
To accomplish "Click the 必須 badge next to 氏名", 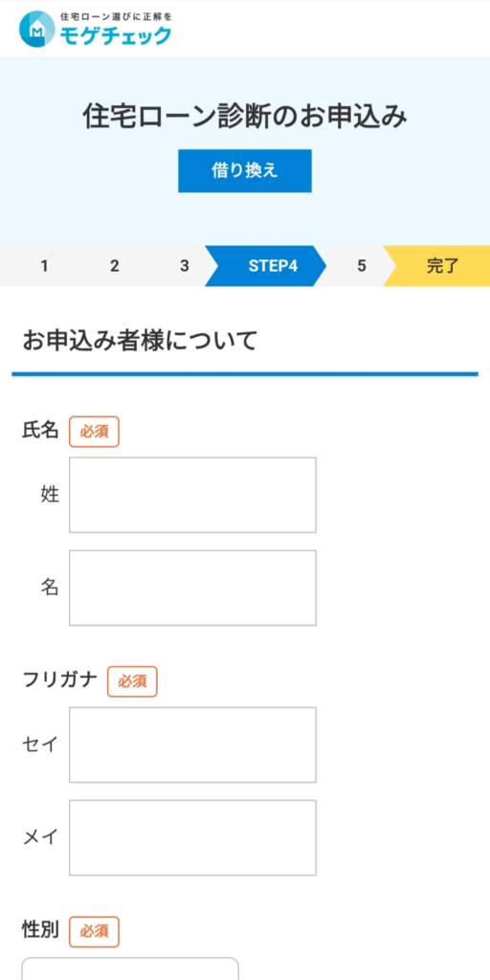I will point(95,432).
